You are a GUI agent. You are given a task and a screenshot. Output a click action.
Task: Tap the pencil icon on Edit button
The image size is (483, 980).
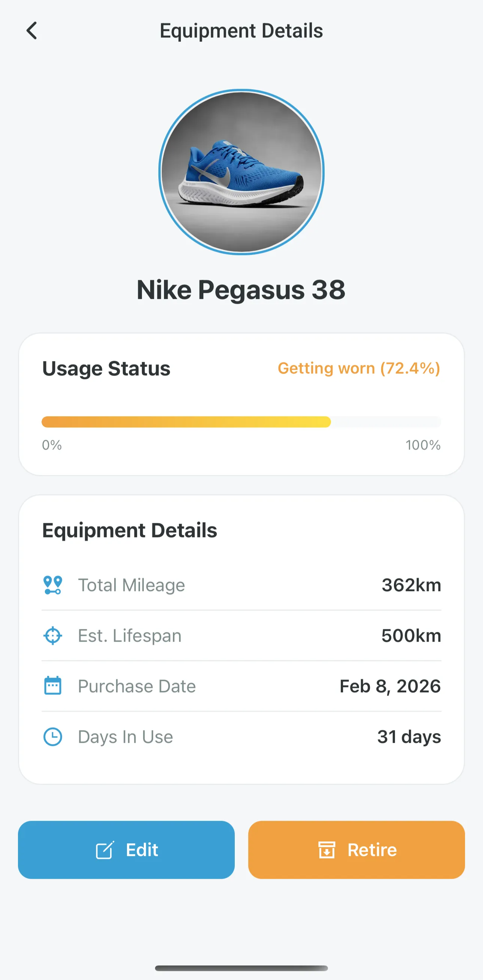(105, 850)
